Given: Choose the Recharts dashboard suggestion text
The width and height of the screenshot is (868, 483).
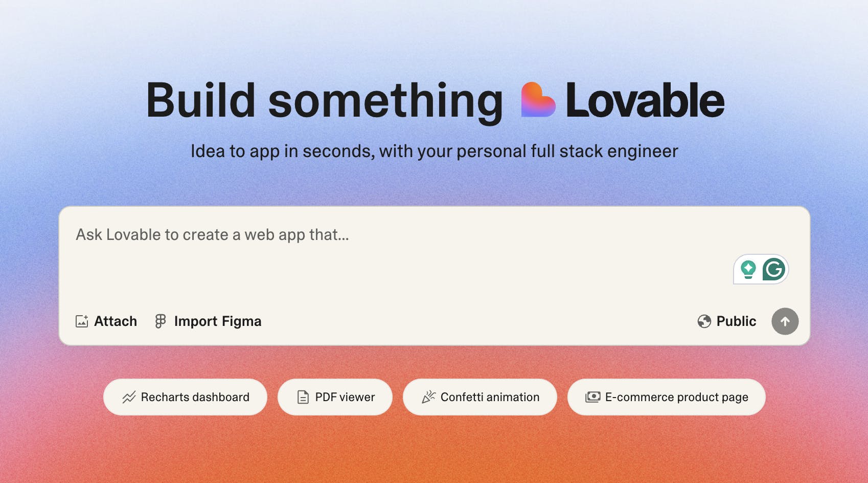Looking at the screenshot, I should tap(195, 397).
